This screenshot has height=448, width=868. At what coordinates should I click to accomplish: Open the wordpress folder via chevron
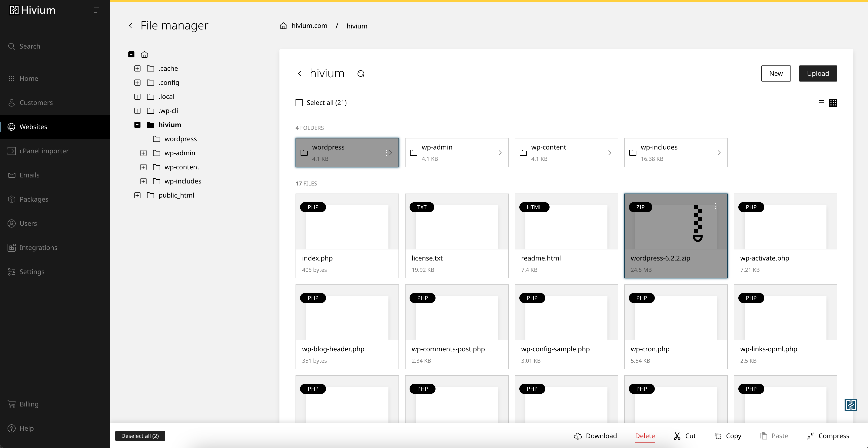click(390, 153)
